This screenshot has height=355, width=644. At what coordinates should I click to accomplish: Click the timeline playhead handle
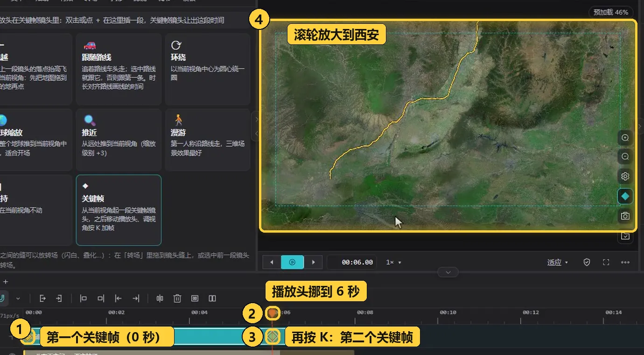click(x=273, y=312)
